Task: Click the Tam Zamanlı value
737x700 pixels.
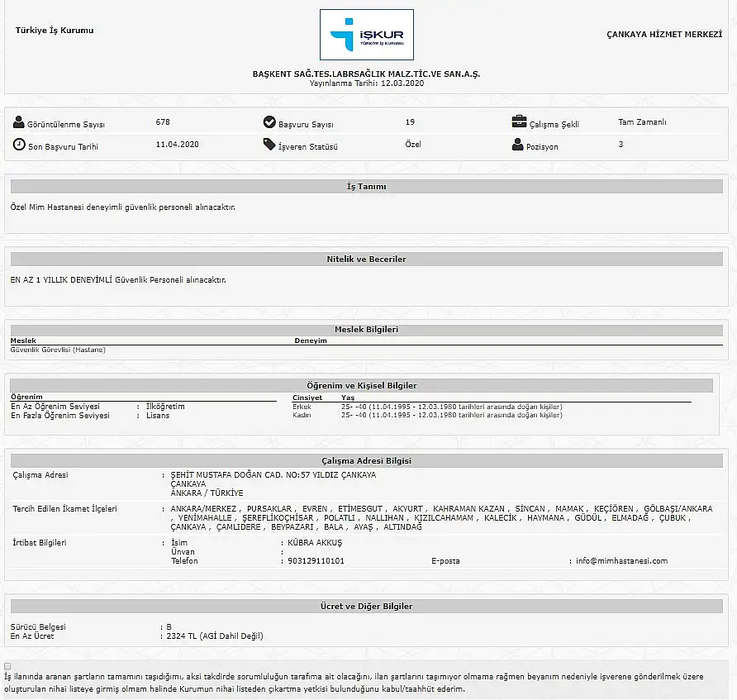Action: point(642,121)
